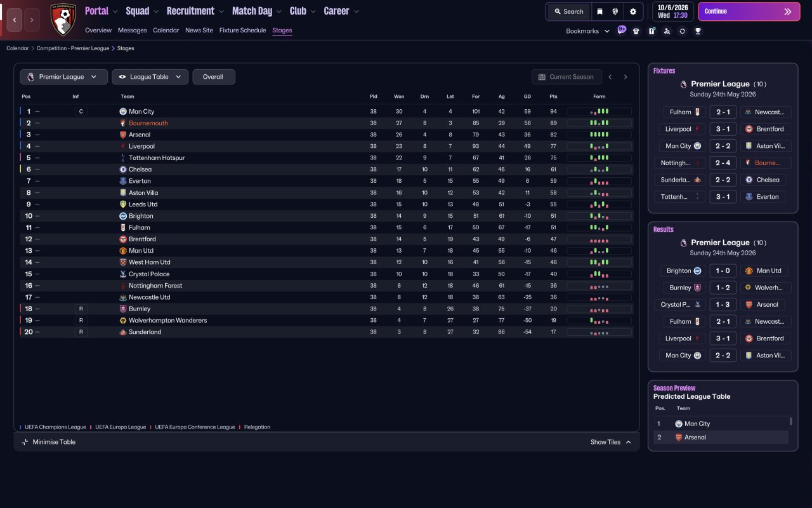
Task: Open the world globe icon
Action: pos(615,11)
